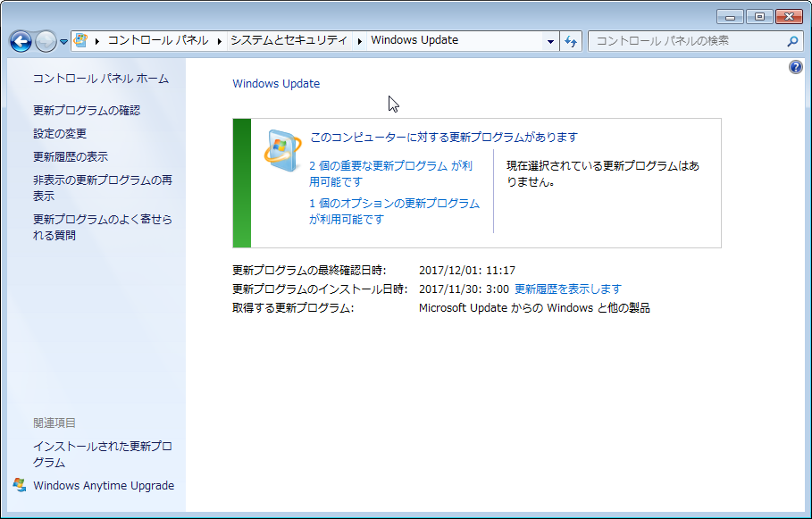
Task: Click the greyed Forward navigation arrow
Action: point(46,41)
